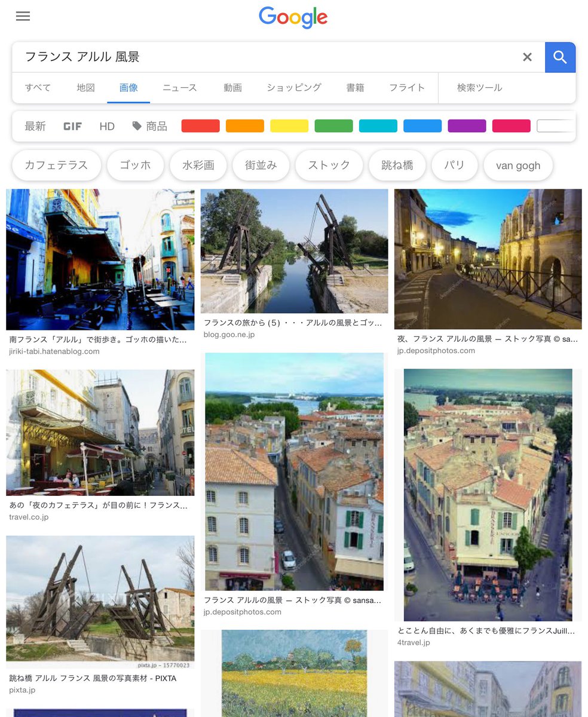Select the ストック suggestion chip
This screenshot has height=717, width=588.
click(329, 166)
